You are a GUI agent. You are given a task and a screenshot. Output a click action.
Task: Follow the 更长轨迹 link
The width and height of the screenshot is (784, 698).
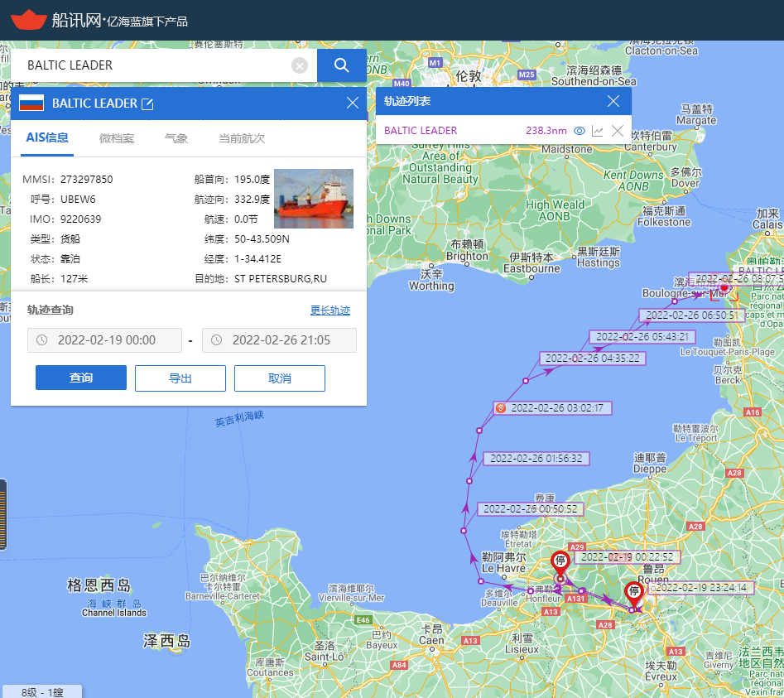point(330,310)
